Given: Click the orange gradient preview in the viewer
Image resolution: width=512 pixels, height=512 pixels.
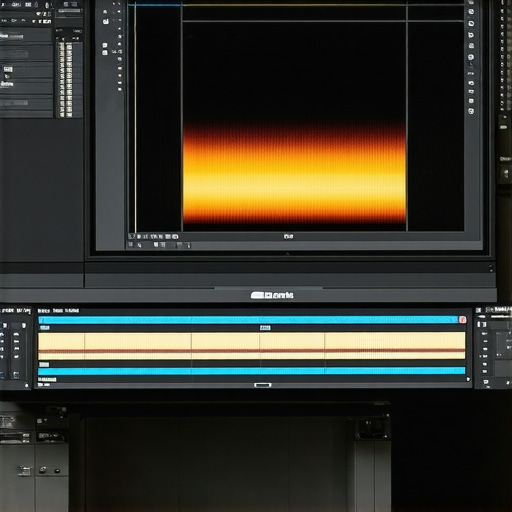Looking at the screenshot, I should (295, 173).
